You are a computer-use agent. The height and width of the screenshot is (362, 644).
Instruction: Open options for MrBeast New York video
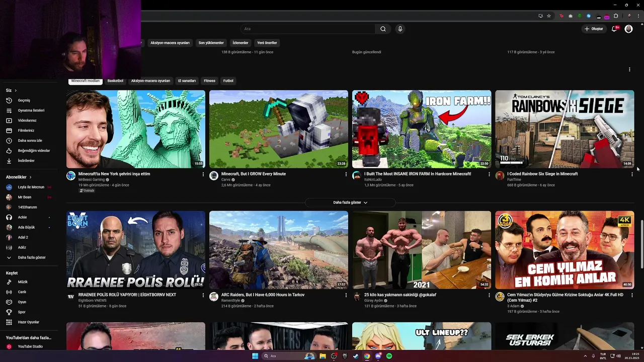point(203,174)
